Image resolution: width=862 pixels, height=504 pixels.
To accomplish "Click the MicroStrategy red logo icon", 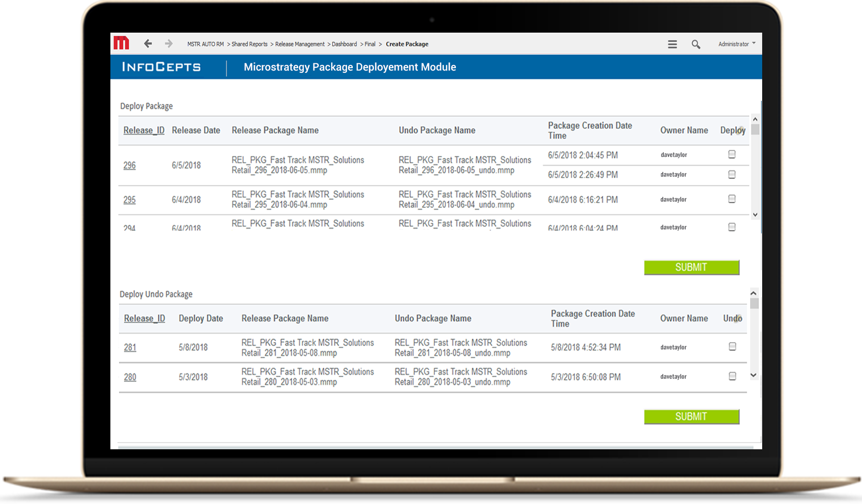I will pyautogui.click(x=121, y=43).
